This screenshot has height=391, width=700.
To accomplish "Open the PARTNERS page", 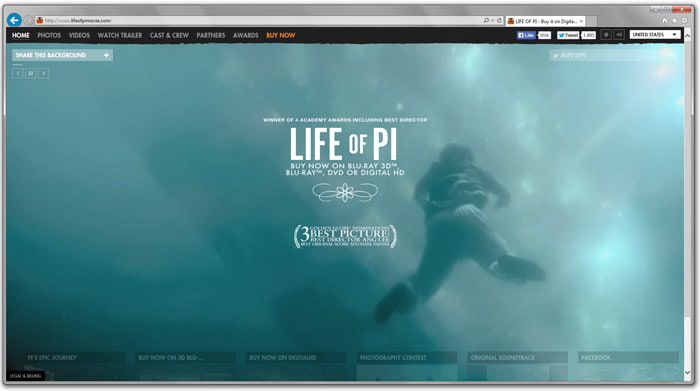I will [211, 35].
